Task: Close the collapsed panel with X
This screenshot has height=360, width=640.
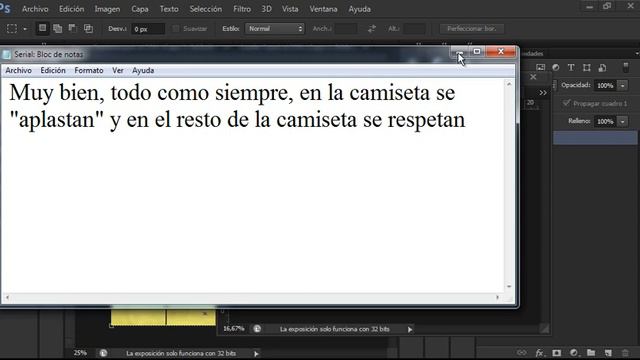Action: pos(533,77)
